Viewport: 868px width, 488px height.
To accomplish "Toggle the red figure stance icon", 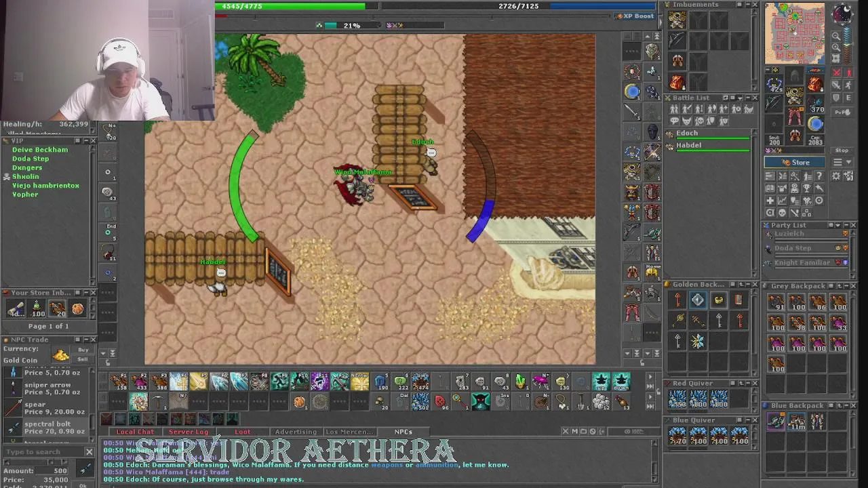I will pyautogui.click(x=848, y=73).
